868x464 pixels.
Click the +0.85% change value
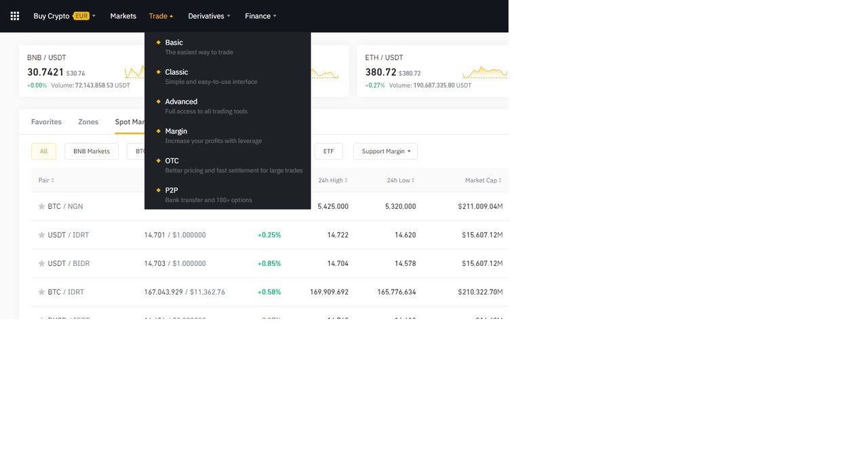269,263
